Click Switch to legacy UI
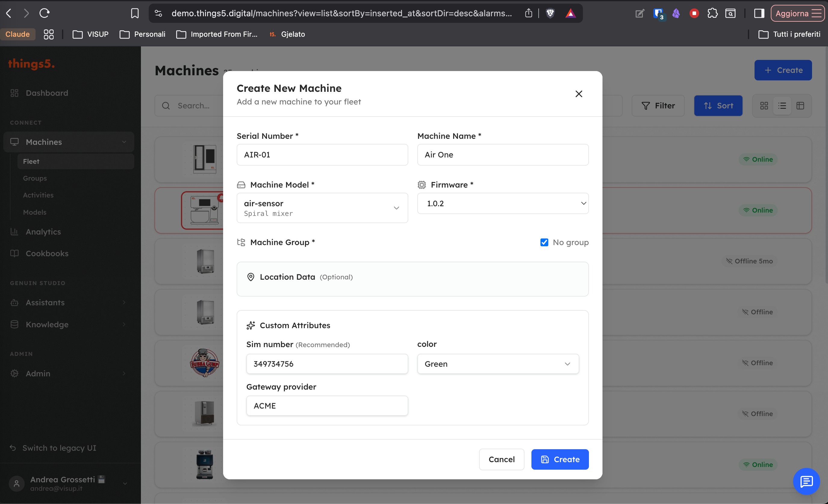 click(x=53, y=448)
